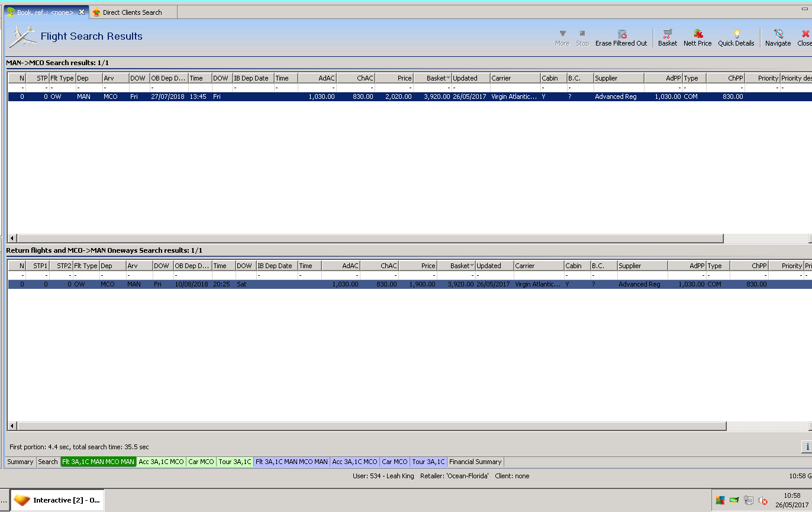Click the Quick Details lightbulb icon
This screenshot has width=812, height=512.
[x=736, y=38]
